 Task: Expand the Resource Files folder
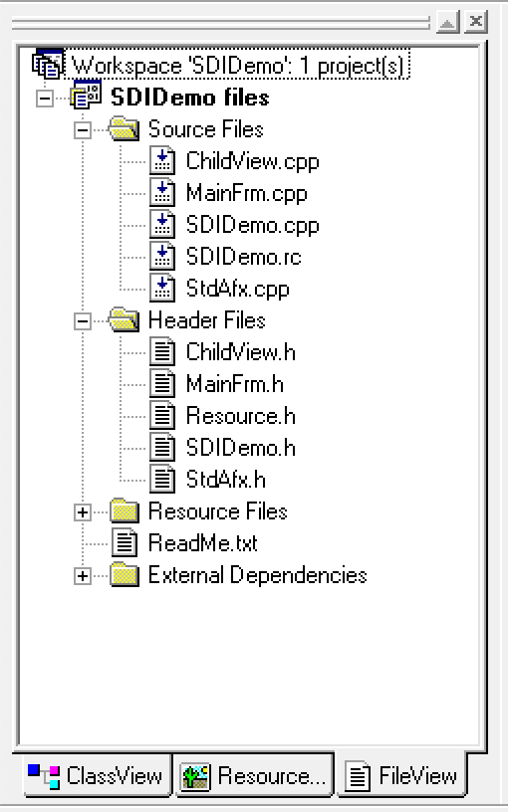(83, 512)
